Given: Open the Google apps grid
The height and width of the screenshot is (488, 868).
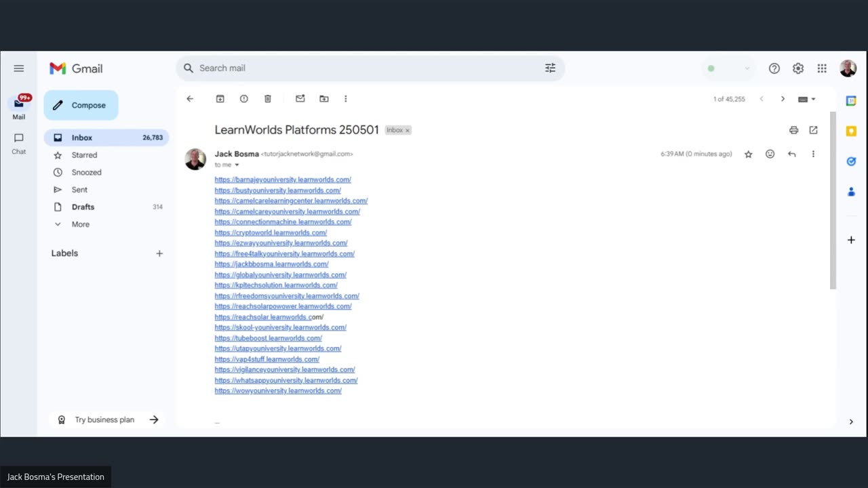Looking at the screenshot, I should (822, 68).
